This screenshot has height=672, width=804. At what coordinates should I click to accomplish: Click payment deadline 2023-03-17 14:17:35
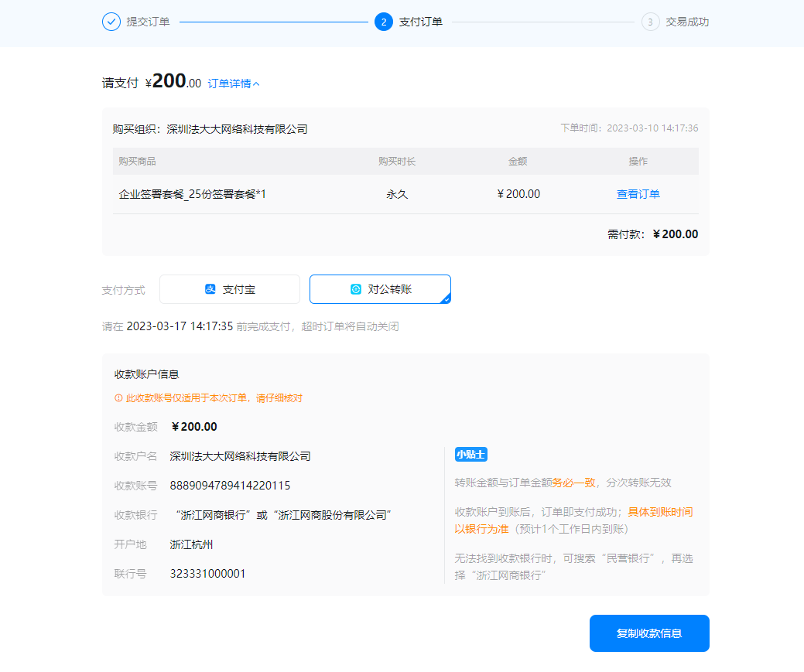point(180,326)
